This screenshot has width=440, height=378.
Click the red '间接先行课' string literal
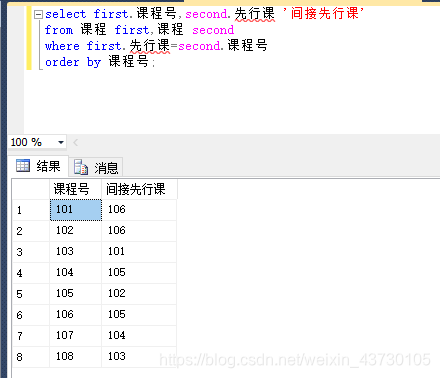(323, 14)
